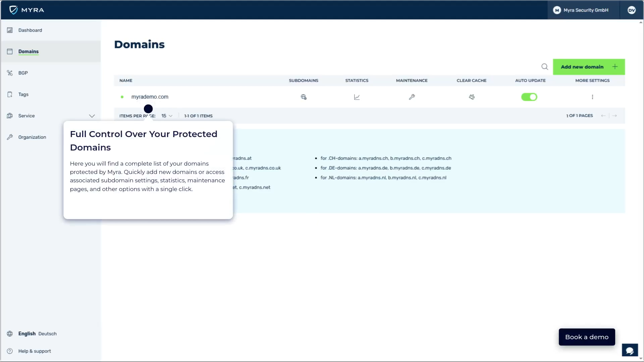Open More Settings menu for myrademo.com
The image size is (644, 362).
click(x=592, y=97)
